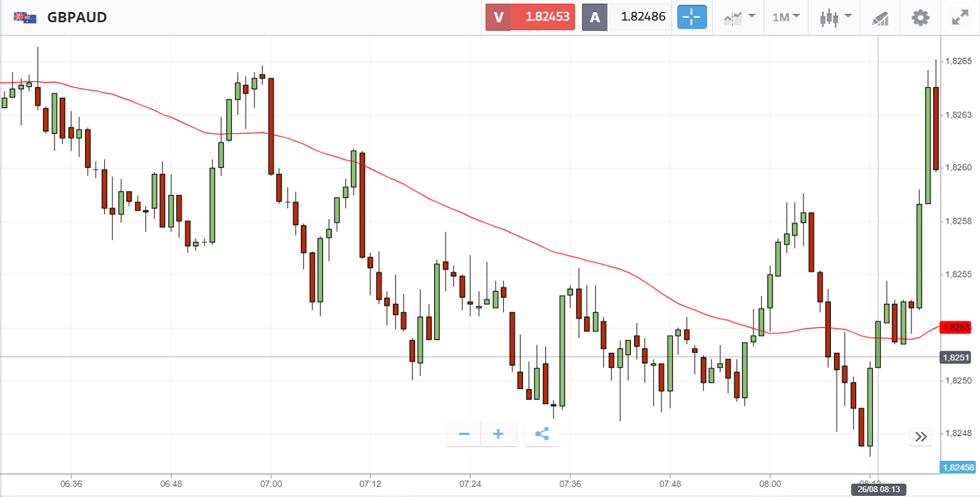980x497 pixels.
Task: Click the buy price 1.82486 button
Action: pos(626,17)
